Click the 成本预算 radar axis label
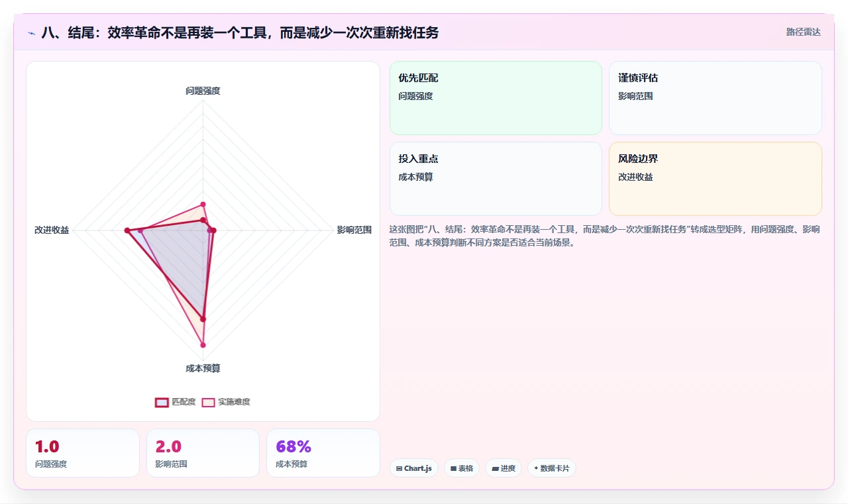Screen dimensions: 848x504 pyautogui.click(x=203, y=368)
